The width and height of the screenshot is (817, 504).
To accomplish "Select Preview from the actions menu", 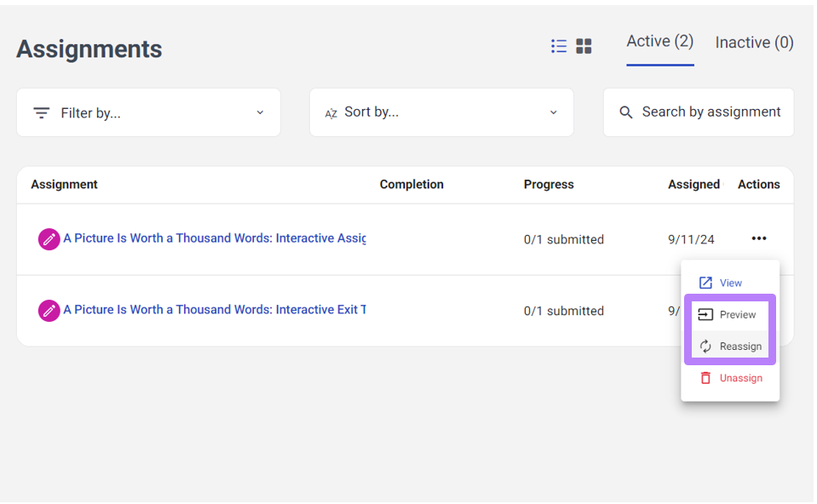I will point(730,314).
